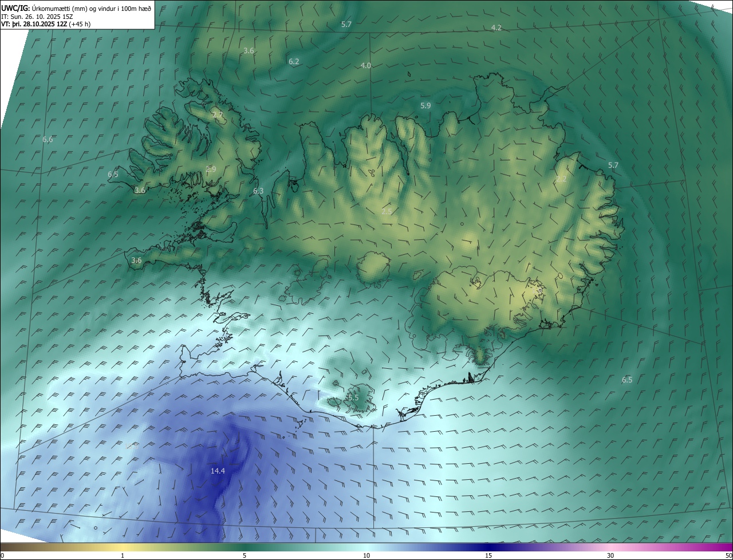Click the colorbar tick label 30
The image size is (733, 560).
pos(610,555)
